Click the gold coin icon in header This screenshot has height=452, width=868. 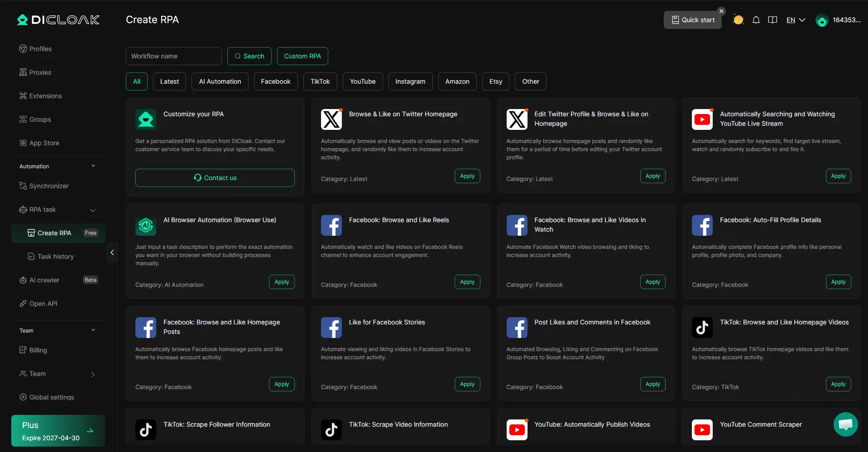[x=738, y=20]
